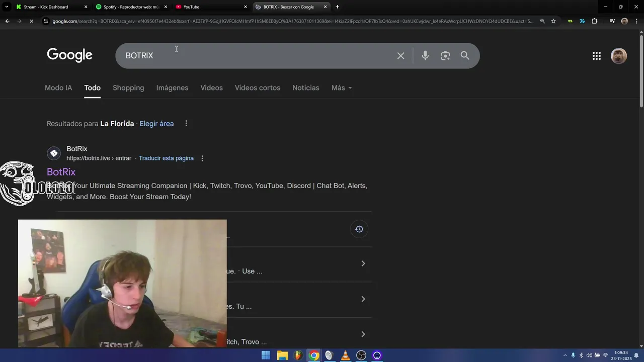Start voice search with the microphone icon
644x362 pixels.
425,56
